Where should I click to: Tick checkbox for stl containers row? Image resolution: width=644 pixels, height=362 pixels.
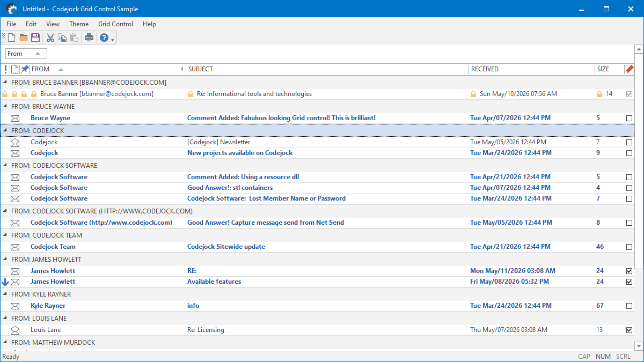[x=630, y=188]
